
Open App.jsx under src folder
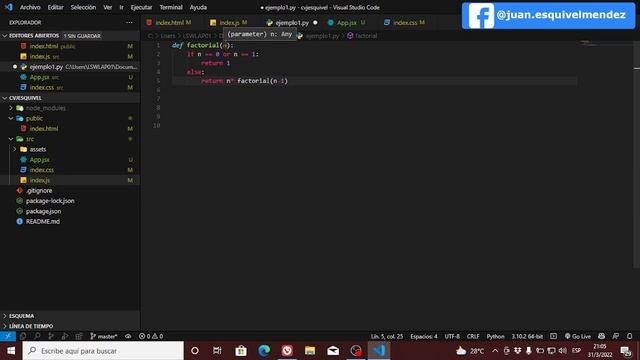[70, 160]
